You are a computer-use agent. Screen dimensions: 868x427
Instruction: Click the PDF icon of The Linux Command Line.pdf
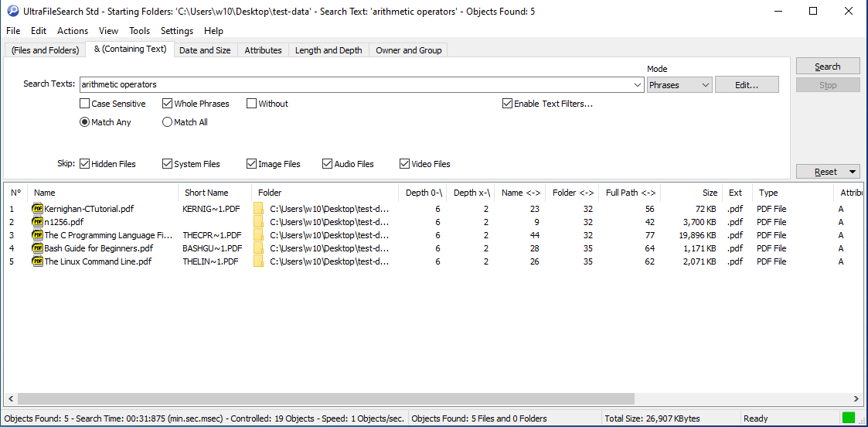38,261
